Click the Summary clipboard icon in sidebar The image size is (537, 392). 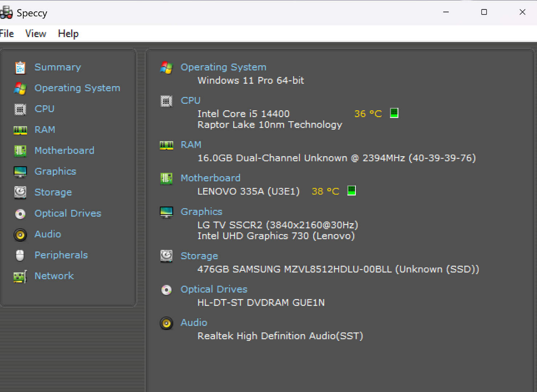(x=20, y=68)
